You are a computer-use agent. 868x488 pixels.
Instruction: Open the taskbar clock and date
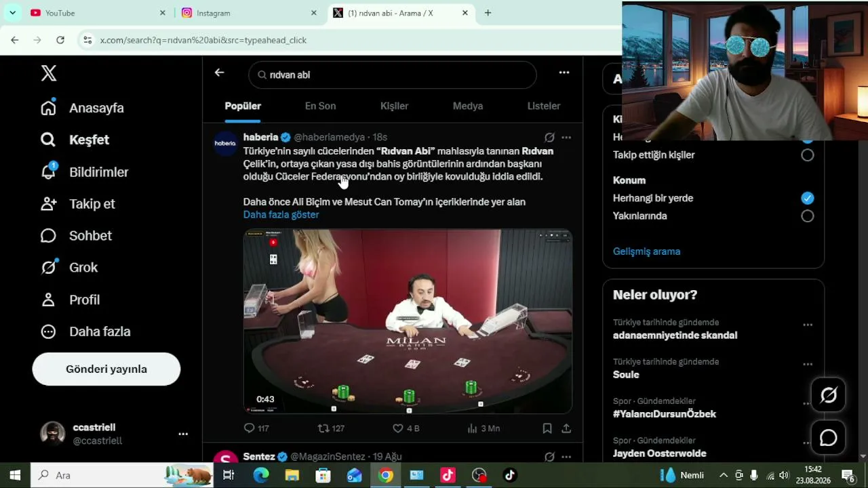pyautogui.click(x=813, y=475)
